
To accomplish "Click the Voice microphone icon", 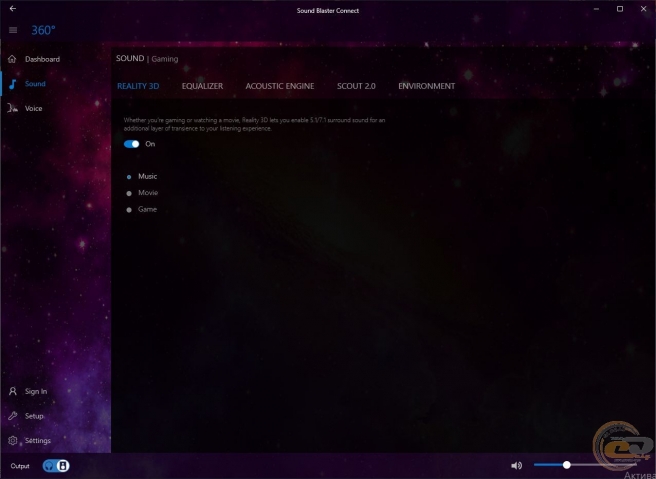I will [13, 108].
